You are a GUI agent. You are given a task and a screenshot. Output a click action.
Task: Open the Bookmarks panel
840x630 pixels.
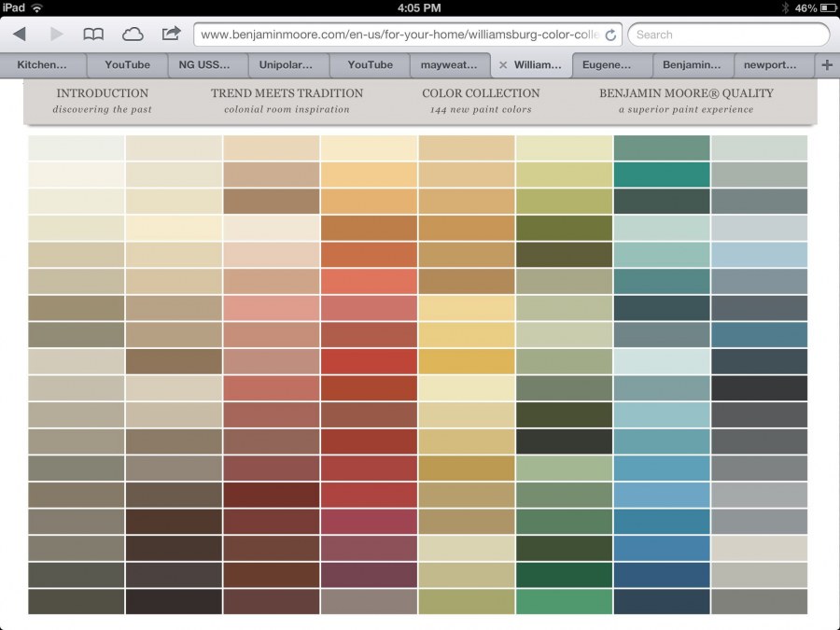point(93,34)
